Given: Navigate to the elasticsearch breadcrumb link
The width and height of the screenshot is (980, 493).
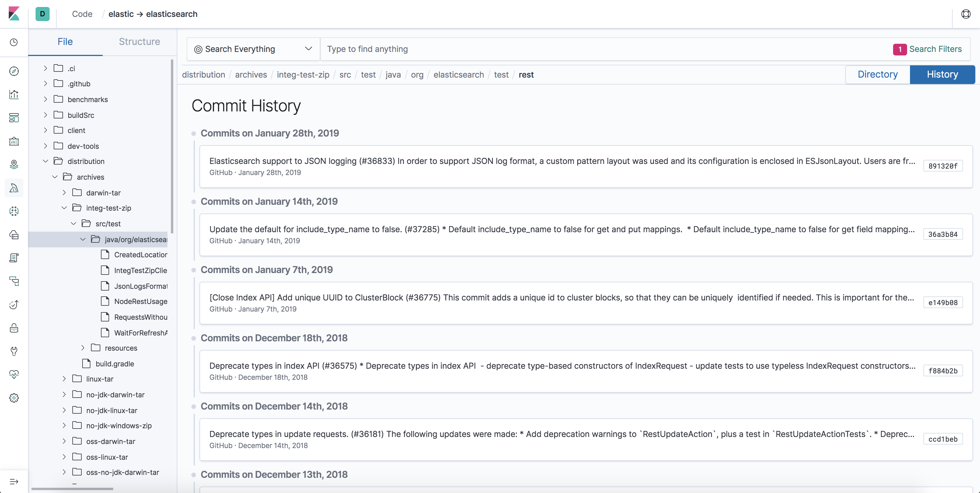Looking at the screenshot, I should coord(459,75).
